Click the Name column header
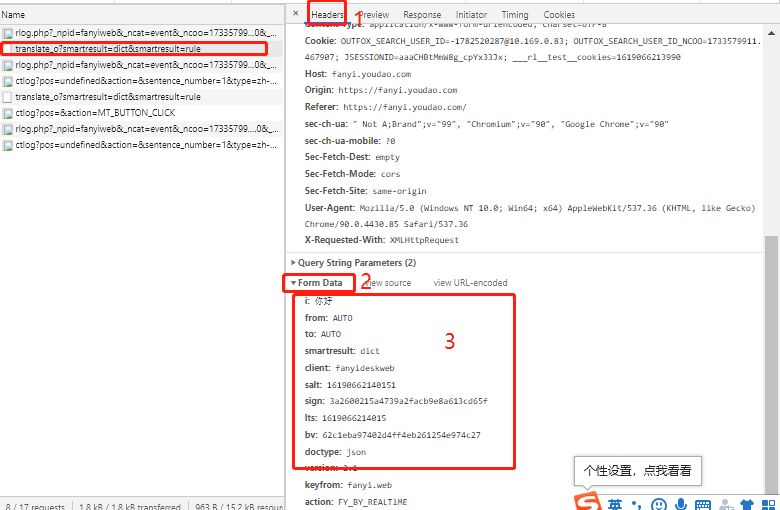The image size is (780, 510). point(13,15)
